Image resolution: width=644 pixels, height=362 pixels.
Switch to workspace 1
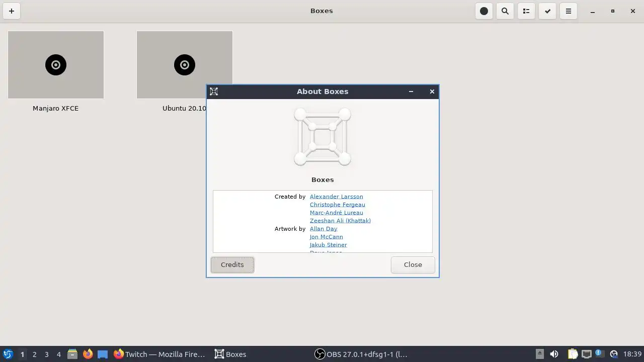22,354
